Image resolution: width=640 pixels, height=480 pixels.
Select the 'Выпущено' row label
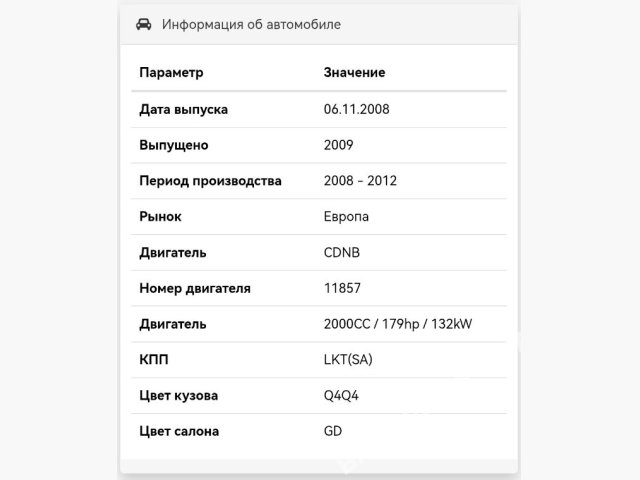pyautogui.click(x=174, y=145)
